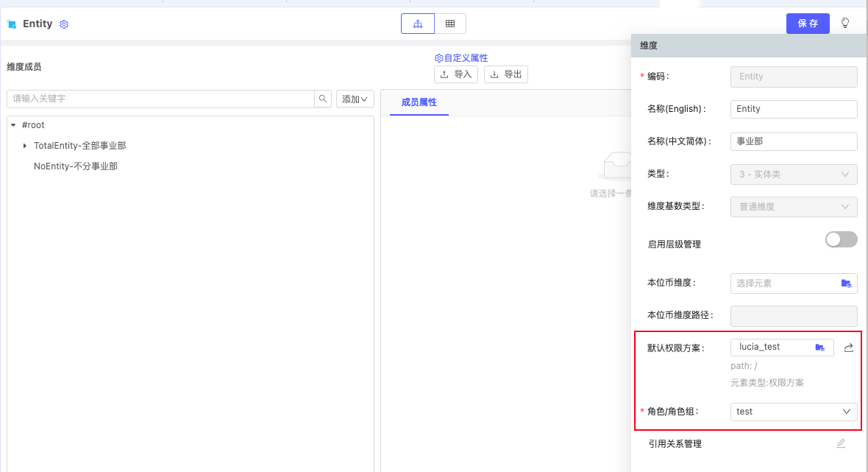
Task: Click the 保存 button
Action: pyautogui.click(x=808, y=24)
